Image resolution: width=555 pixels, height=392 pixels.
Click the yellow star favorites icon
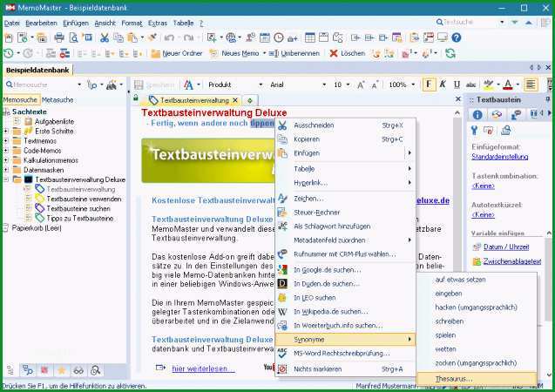click(62, 370)
